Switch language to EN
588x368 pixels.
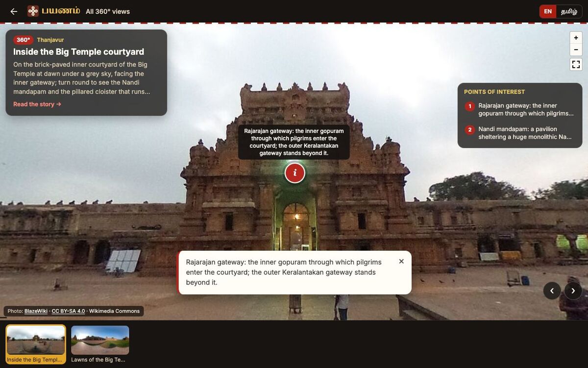point(548,11)
